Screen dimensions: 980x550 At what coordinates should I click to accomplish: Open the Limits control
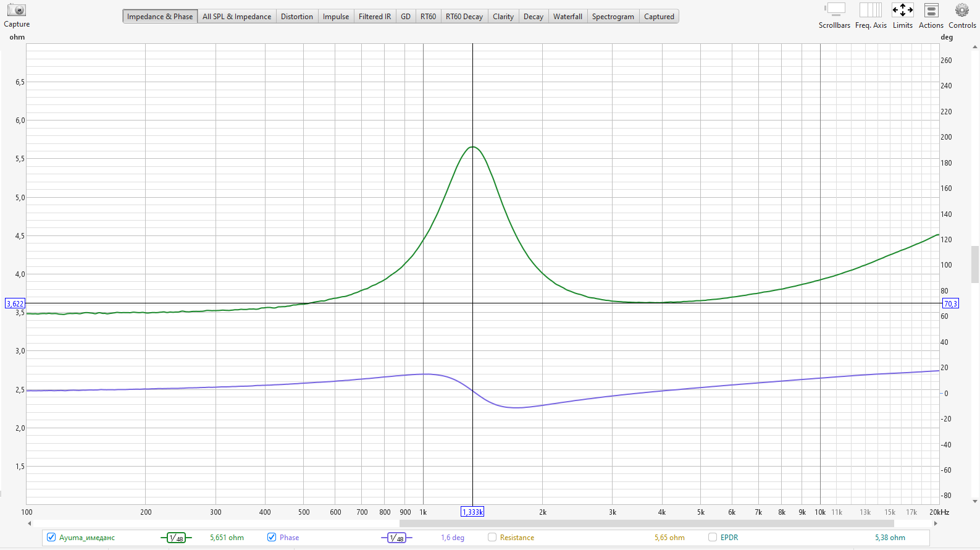click(x=902, y=11)
